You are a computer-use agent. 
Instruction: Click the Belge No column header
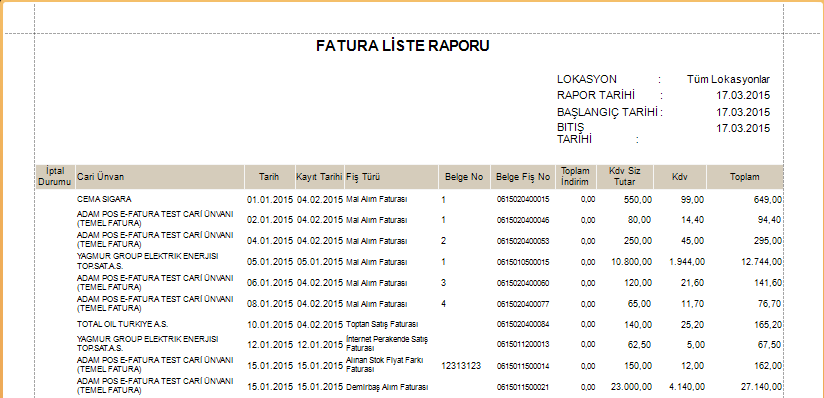pos(465,177)
